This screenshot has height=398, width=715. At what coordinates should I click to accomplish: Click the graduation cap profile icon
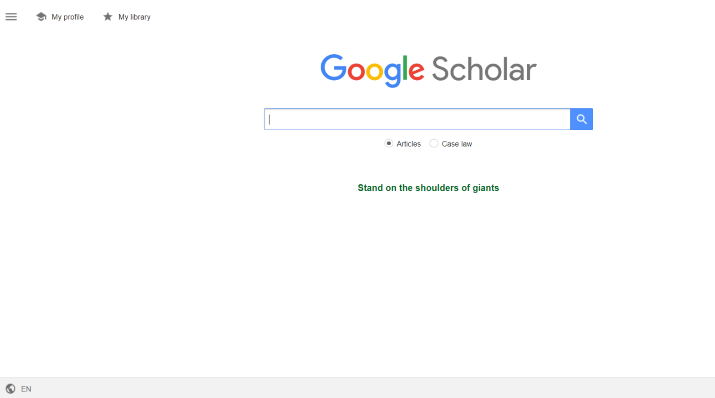(41, 17)
